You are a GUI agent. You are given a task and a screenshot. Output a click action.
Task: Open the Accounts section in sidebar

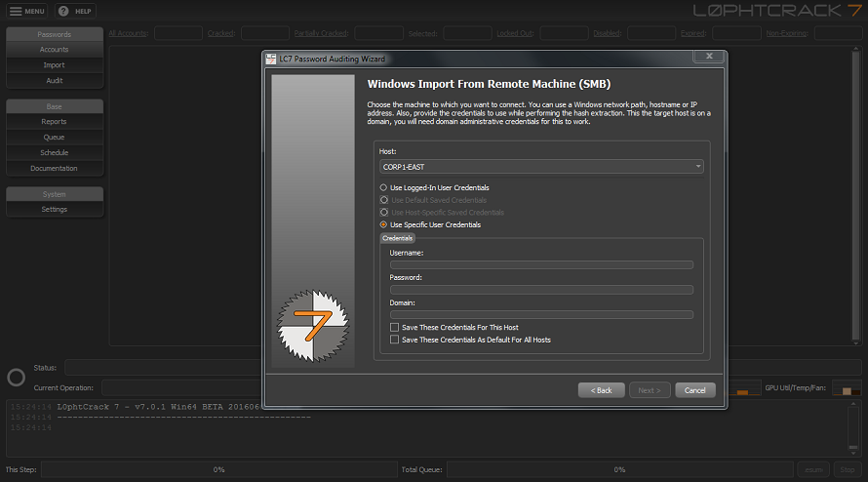pos(55,50)
